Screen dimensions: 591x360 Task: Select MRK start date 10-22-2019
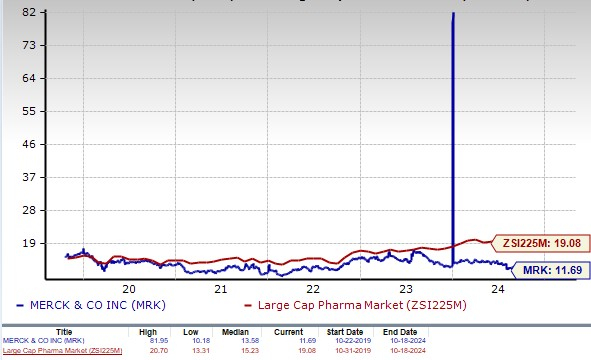353,341
